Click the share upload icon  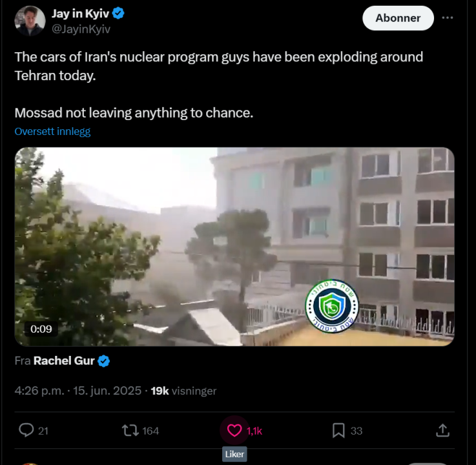442,430
